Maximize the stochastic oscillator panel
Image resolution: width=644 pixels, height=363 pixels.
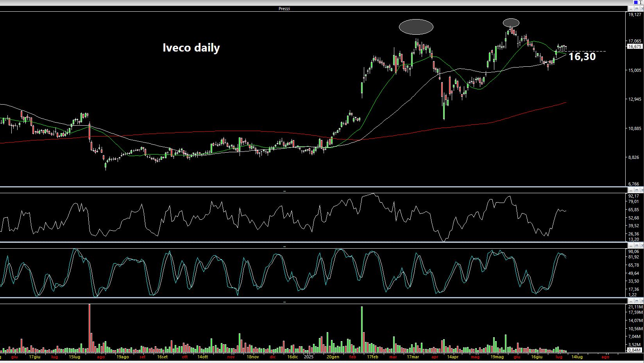pyautogui.click(x=637, y=246)
